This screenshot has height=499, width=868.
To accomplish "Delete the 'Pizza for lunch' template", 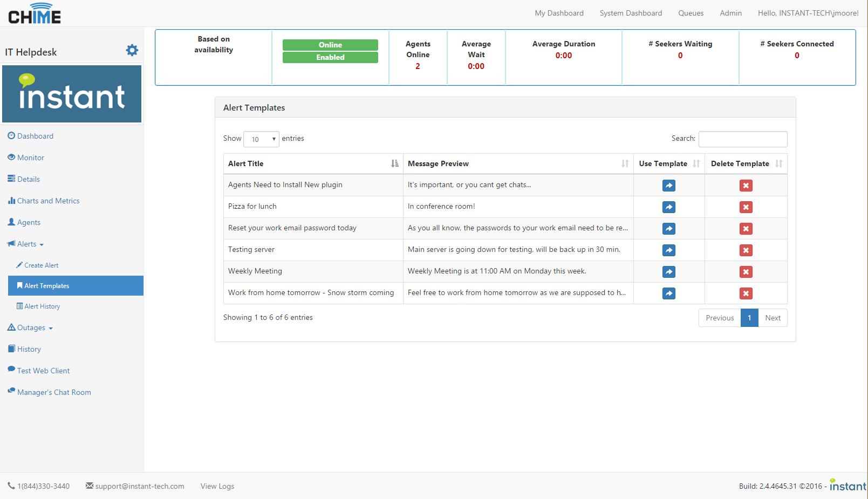I will point(746,207).
